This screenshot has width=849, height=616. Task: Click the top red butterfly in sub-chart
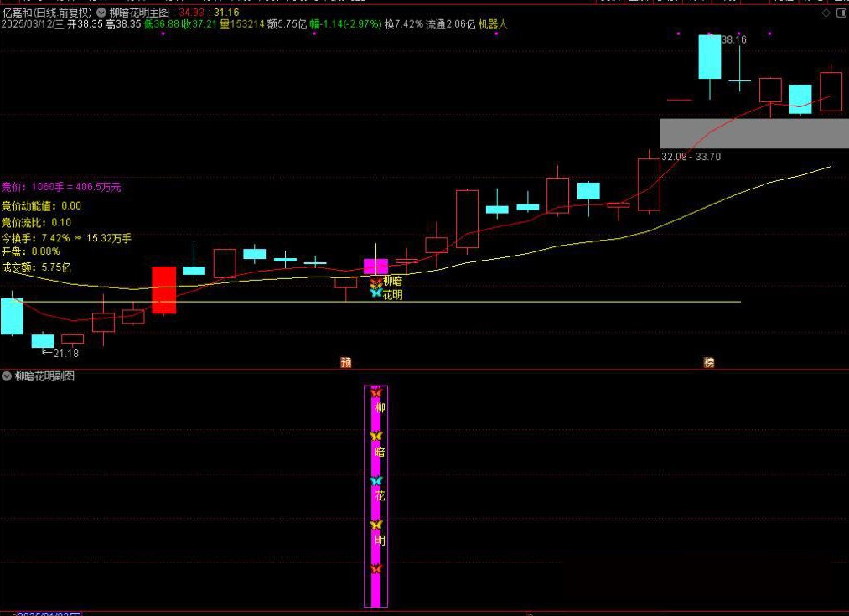[x=375, y=392]
